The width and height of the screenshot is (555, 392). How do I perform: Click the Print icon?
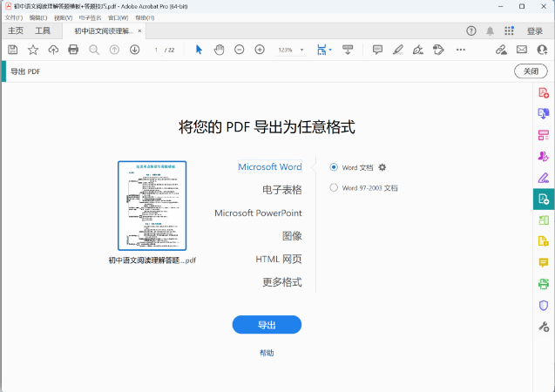coord(73,50)
